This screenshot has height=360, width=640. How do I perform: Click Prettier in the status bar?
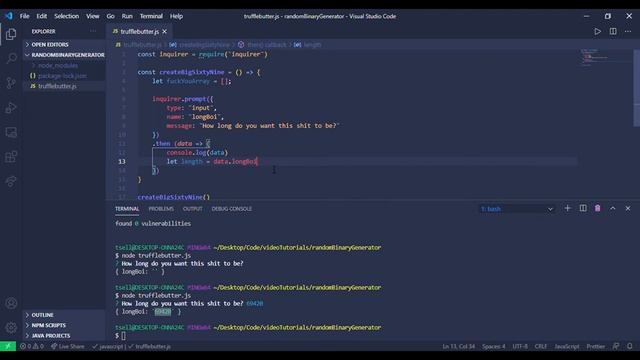pos(596,347)
